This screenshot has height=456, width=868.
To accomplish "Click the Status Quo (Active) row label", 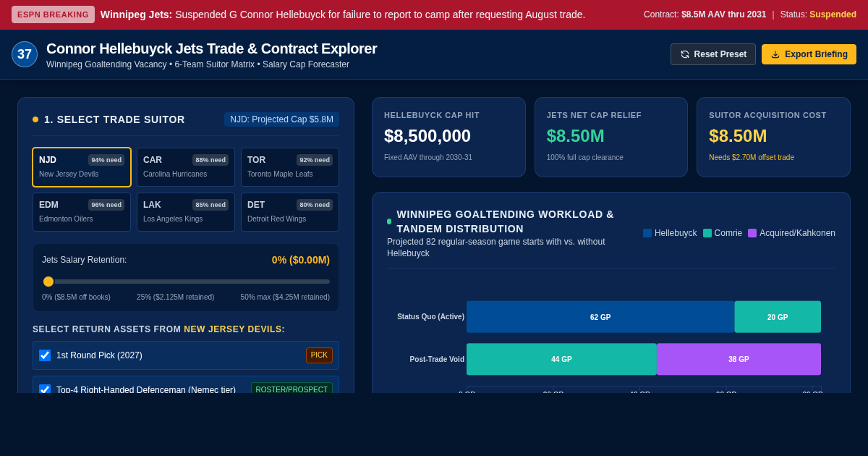I will [x=430, y=317].
